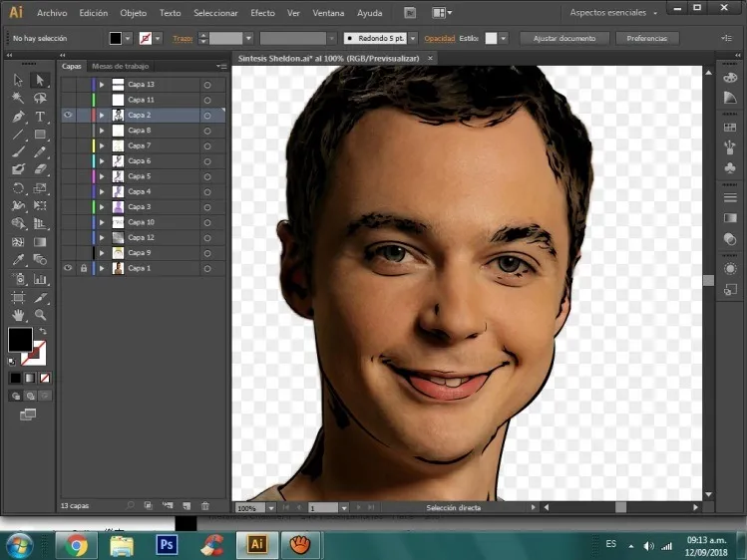Expand the Capa 7 layer contents
This screenshot has height=560, width=747.
point(102,145)
